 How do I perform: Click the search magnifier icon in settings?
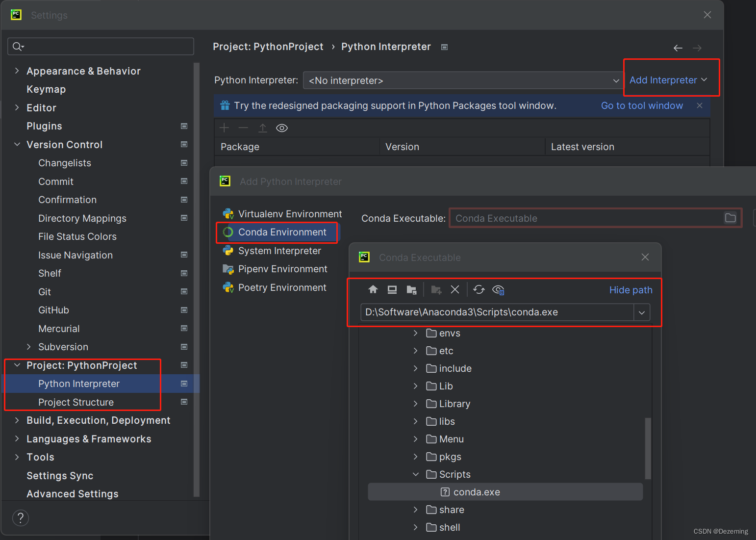[18, 46]
